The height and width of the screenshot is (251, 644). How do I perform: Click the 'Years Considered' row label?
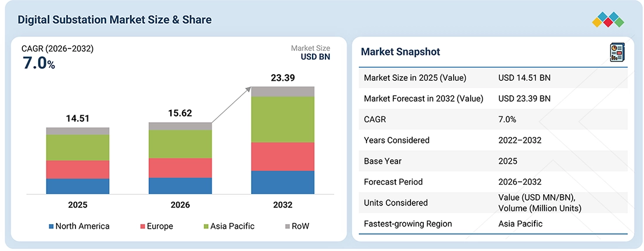[397, 140]
